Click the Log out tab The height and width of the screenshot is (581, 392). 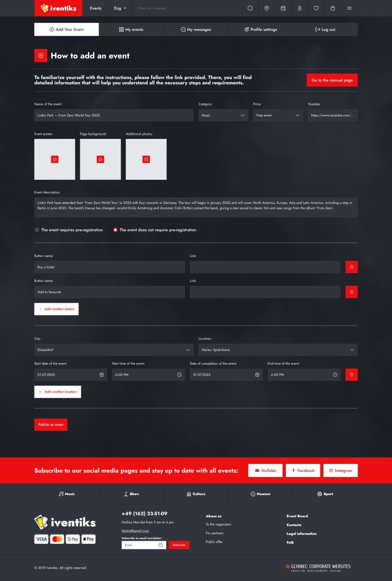325,30
